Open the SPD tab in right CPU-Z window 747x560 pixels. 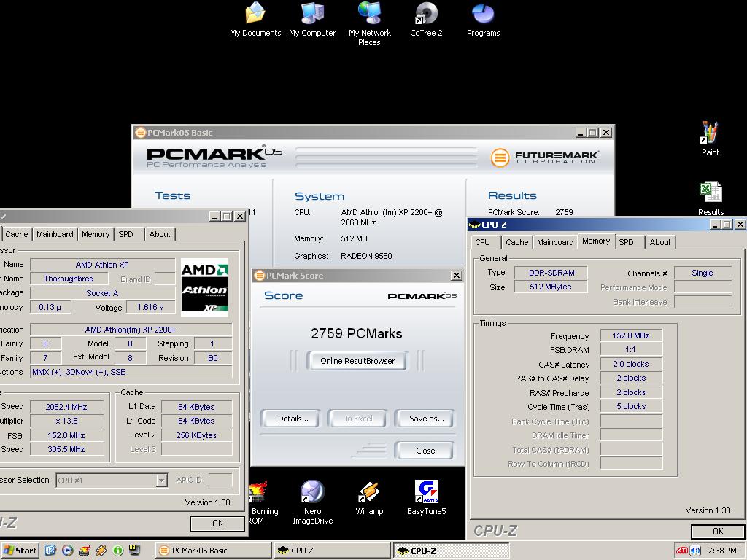coord(626,242)
